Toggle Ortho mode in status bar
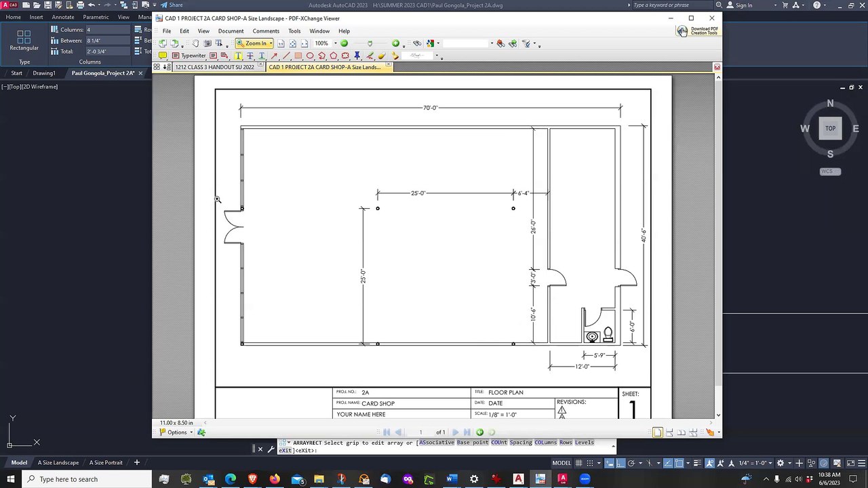868x488 pixels. coord(620,463)
